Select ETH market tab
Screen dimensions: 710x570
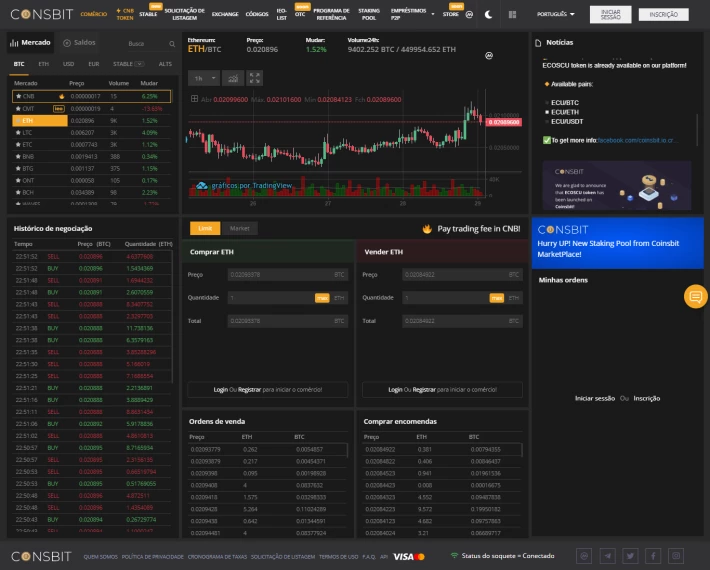click(43, 64)
